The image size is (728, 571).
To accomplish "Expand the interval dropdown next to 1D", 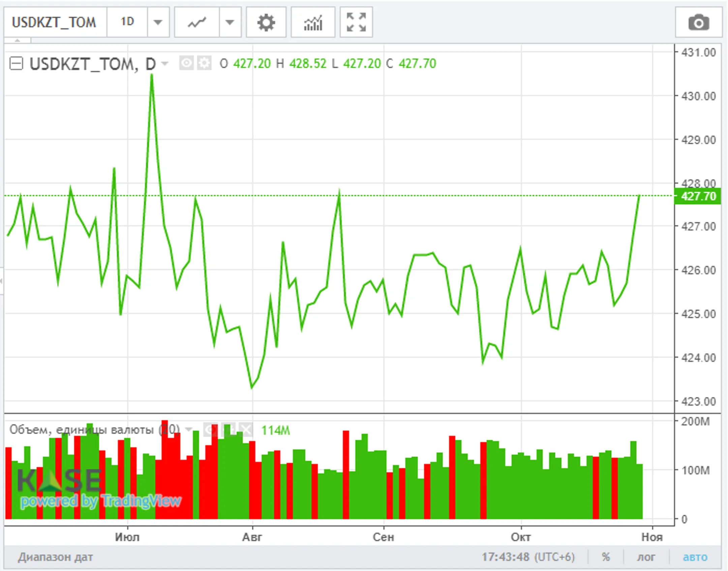I will pos(158,22).
